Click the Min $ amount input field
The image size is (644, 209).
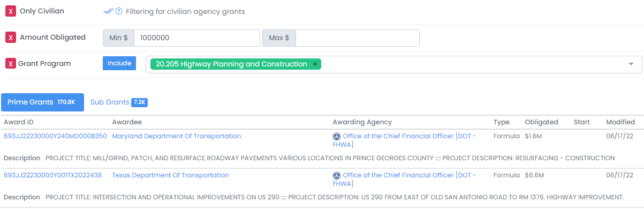197,38
